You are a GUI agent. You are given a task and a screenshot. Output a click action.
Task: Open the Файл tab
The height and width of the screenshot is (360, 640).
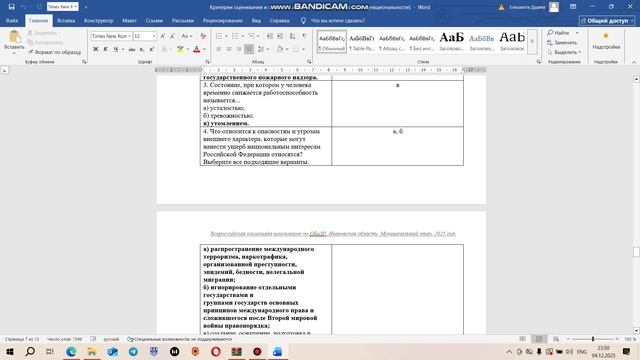click(x=12, y=20)
